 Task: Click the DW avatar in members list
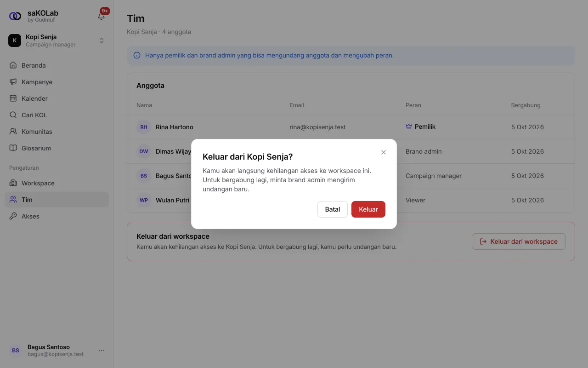point(144,151)
